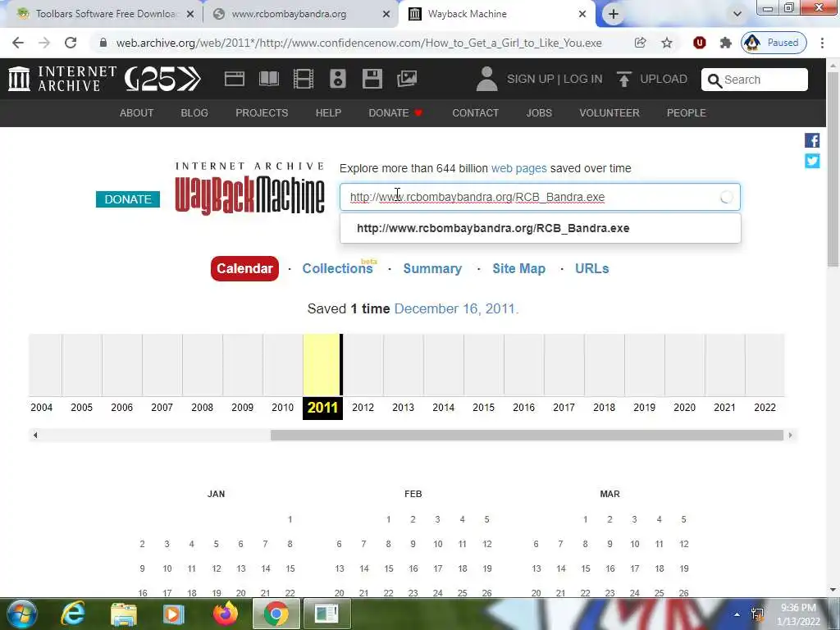Click the teal DONATE button
The image size is (840, 630).
pos(128,199)
